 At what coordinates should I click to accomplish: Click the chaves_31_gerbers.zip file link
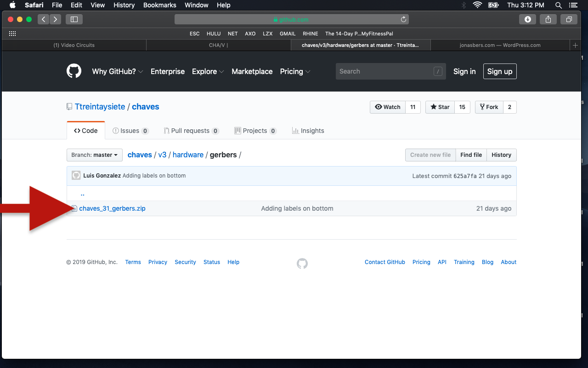(x=112, y=208)
